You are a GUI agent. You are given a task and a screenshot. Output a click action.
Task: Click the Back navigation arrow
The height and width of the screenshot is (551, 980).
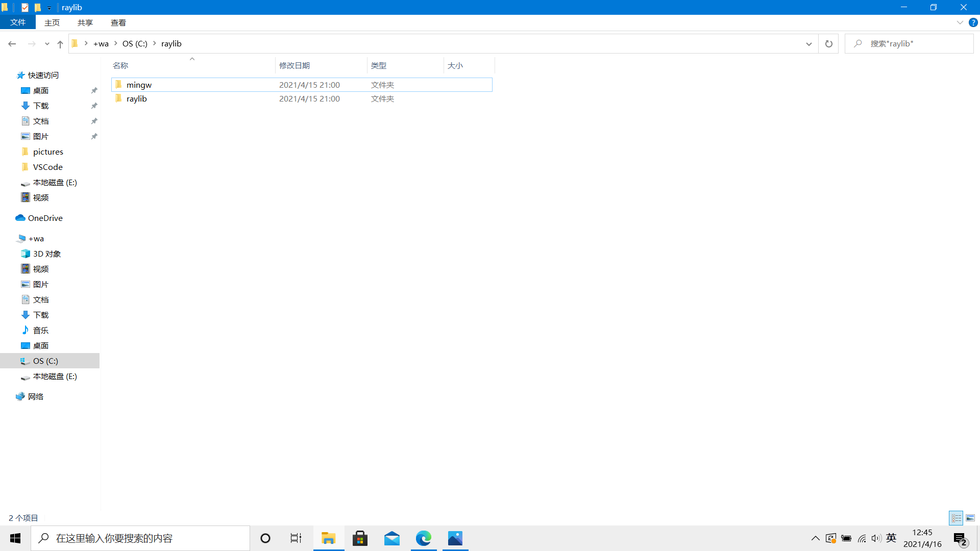(12, 44)
